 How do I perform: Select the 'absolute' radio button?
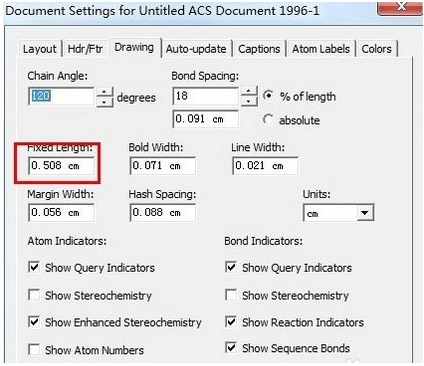[268, 119]
